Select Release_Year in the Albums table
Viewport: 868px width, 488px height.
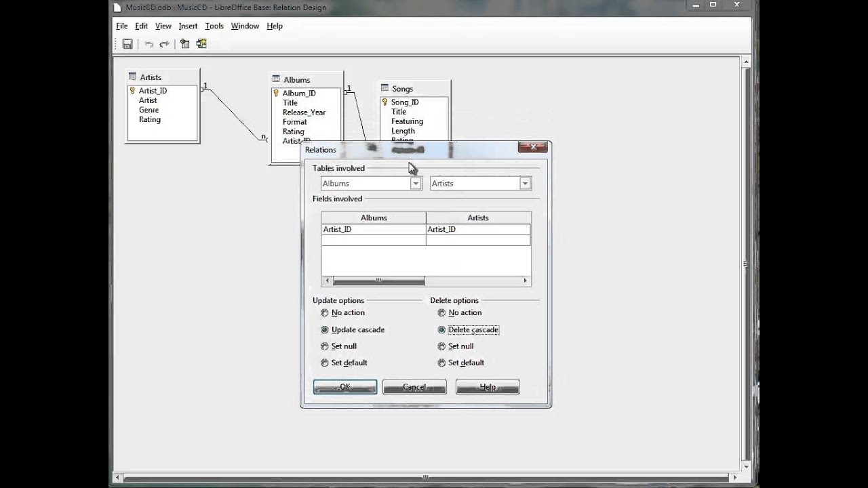pyautogui.click(x=304, y=113)
